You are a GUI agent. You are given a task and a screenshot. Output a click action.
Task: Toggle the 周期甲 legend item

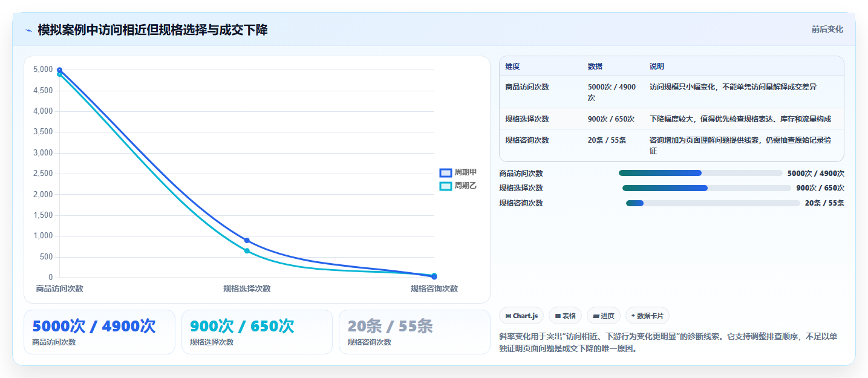click(458, 172)
